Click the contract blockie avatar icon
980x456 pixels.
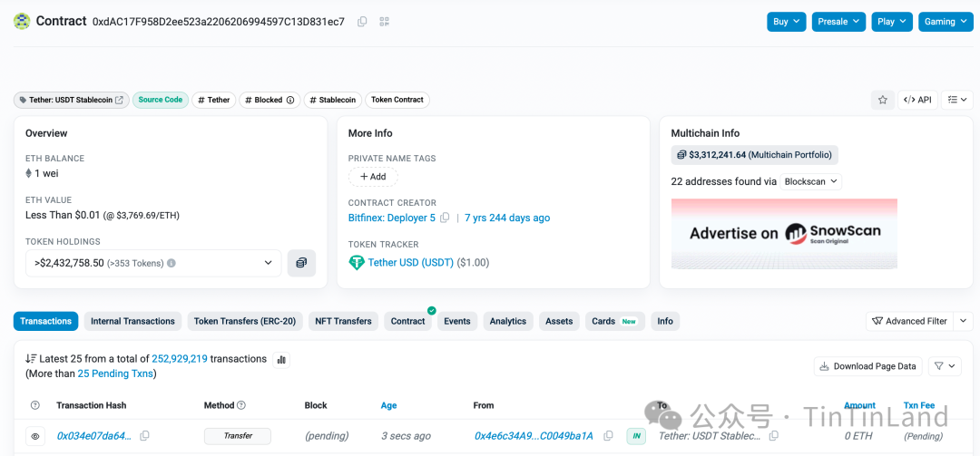[x=22, y=21]
